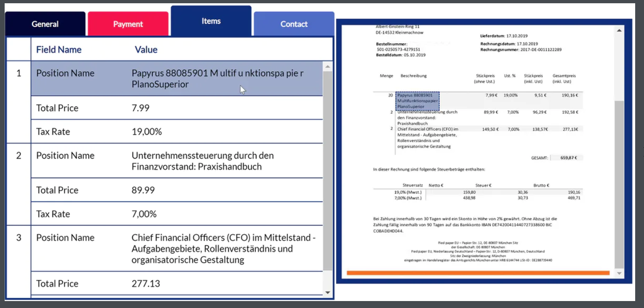Click the Beschreibung column header in invoice
Viewport: 644px width, 308px height.
click(414, 75)
